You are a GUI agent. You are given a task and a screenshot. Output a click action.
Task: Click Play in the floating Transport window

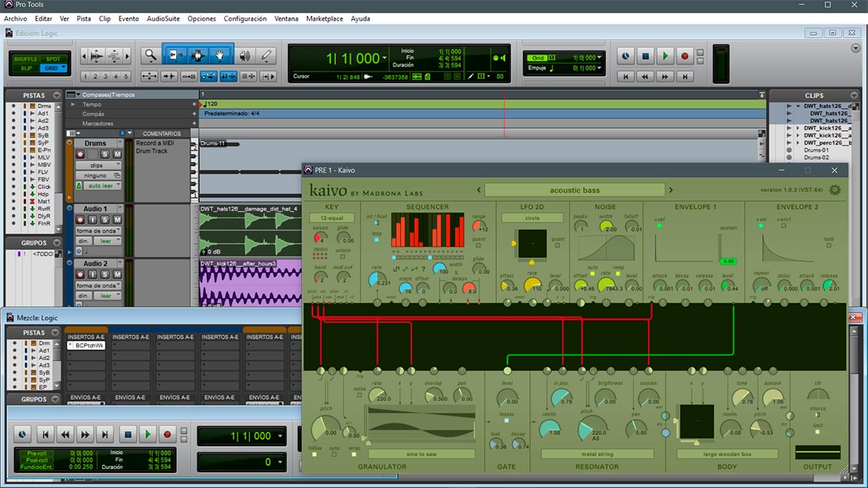coord(148,435)
